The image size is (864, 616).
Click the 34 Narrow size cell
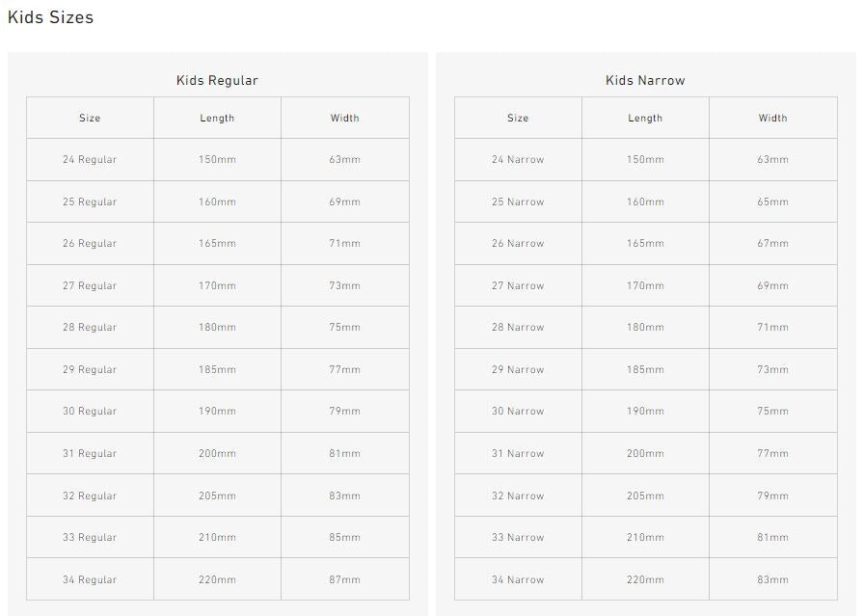pyautogui.click(x=518, y=579)
